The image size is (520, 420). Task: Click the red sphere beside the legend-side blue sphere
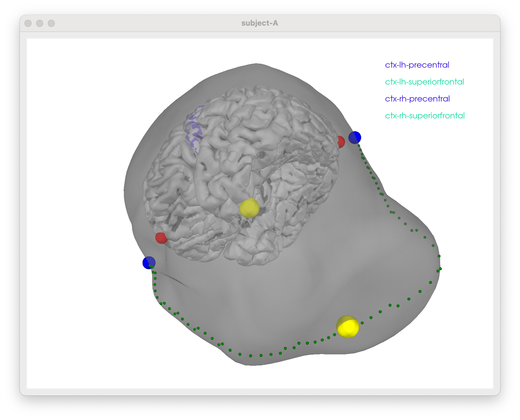click(341, 142)
